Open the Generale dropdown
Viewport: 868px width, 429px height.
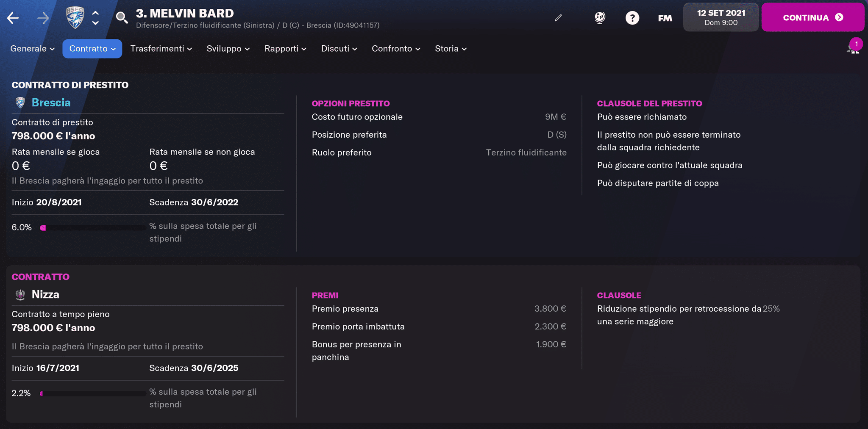click(x=31, y=48)
